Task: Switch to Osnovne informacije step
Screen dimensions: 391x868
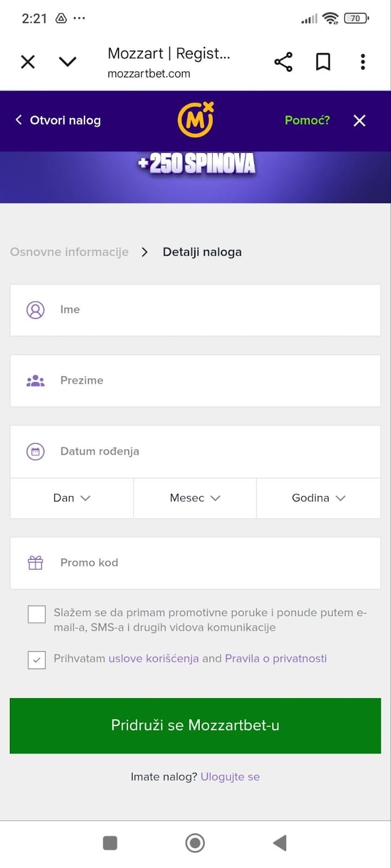Action: click(70, 252)
